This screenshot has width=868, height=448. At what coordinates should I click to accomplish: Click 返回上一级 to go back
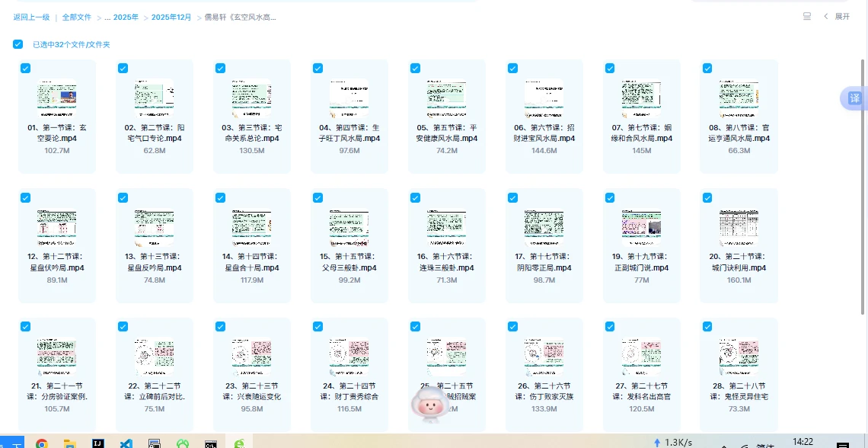click(x=31, y=17)
